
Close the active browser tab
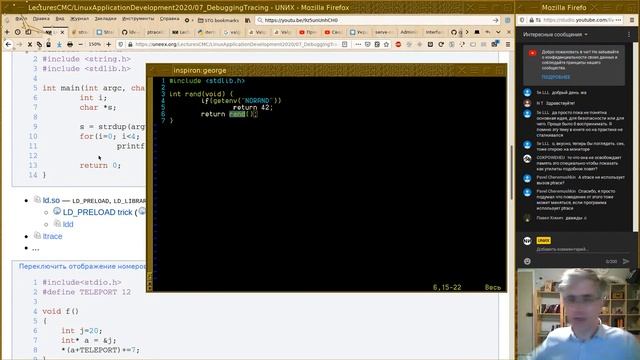click(x=62, y=32)
